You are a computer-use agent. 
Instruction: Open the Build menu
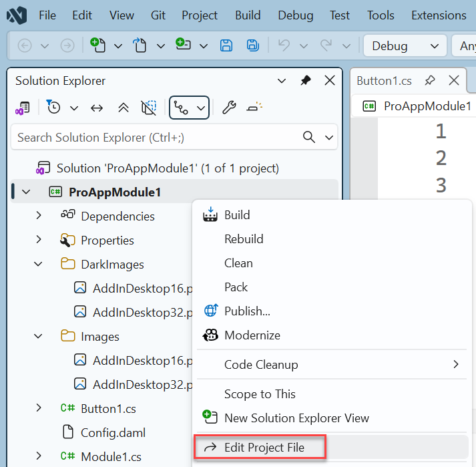point(248,15)
